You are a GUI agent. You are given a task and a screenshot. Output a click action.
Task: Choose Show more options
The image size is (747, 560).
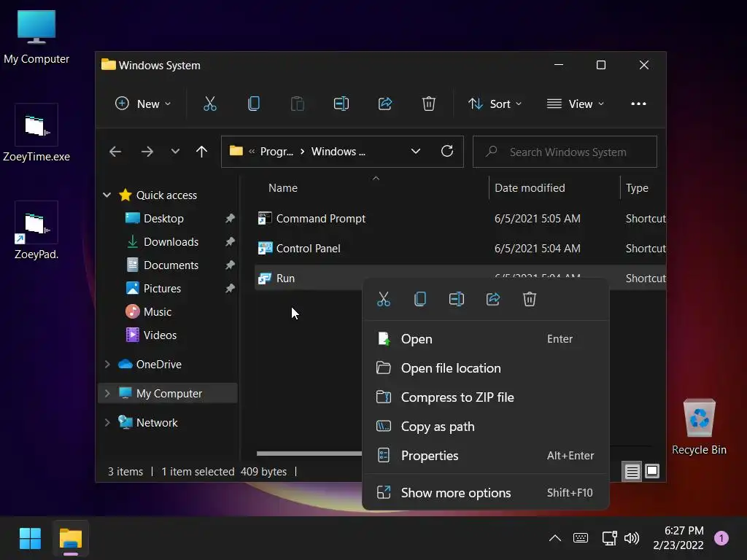485,493
